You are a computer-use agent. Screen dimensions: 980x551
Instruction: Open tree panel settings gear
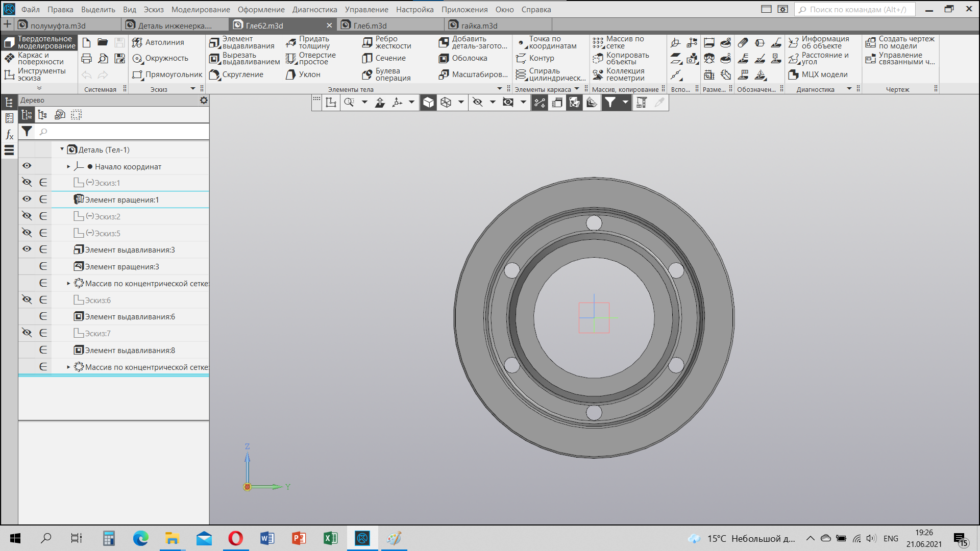(x=204, y=100)
